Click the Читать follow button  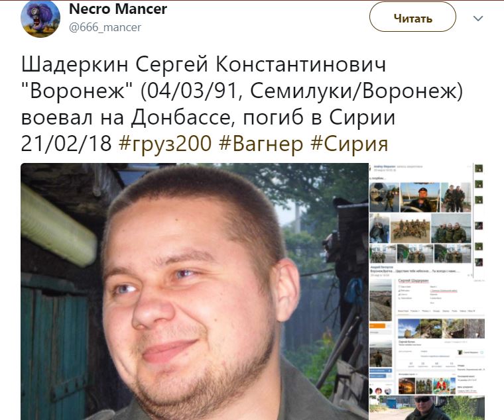tap(412, 17)
